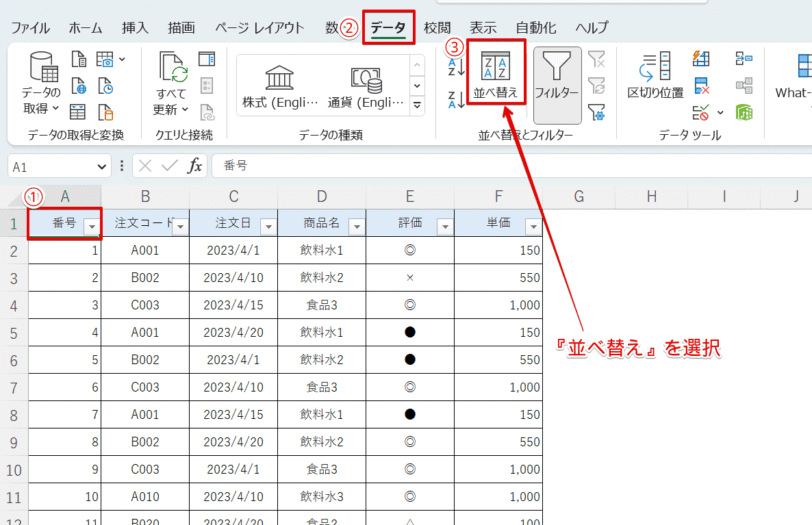Select the 株式 (English) stocks data type
812x525 pixels.
[280, 86]
